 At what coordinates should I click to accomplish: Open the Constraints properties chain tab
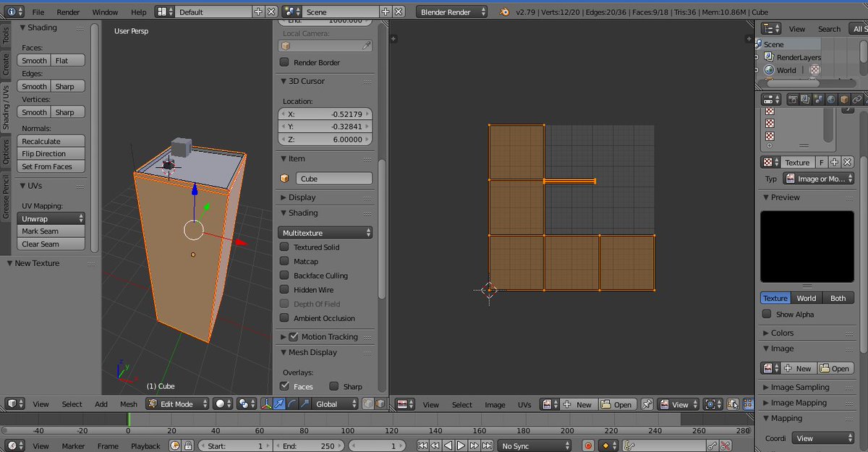click(857, 99)
